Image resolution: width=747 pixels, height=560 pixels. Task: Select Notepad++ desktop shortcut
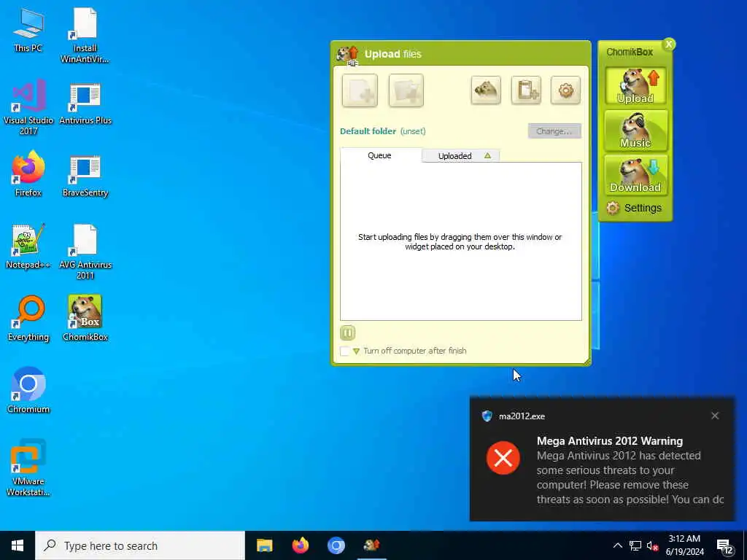pyautogui.click(x=28, y=246)
